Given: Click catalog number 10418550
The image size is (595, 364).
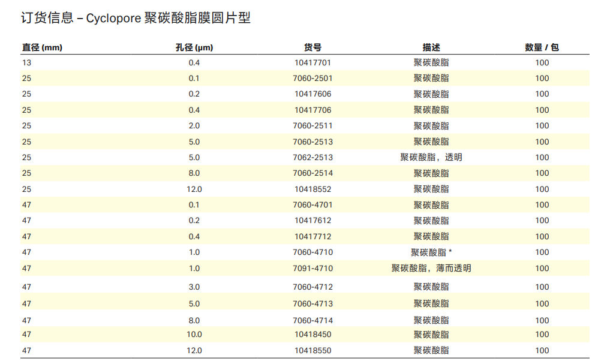Looking at the screenshot, I should tap(312, 350).
